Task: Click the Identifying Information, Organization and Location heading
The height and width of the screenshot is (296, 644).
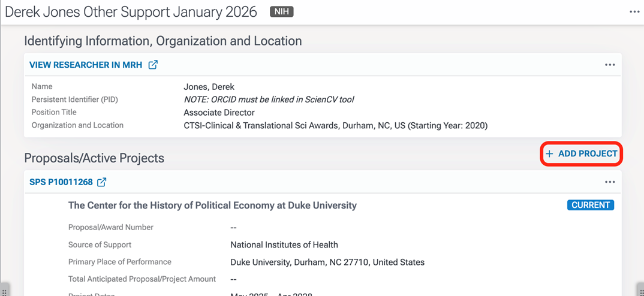Action: coord(162,41)
